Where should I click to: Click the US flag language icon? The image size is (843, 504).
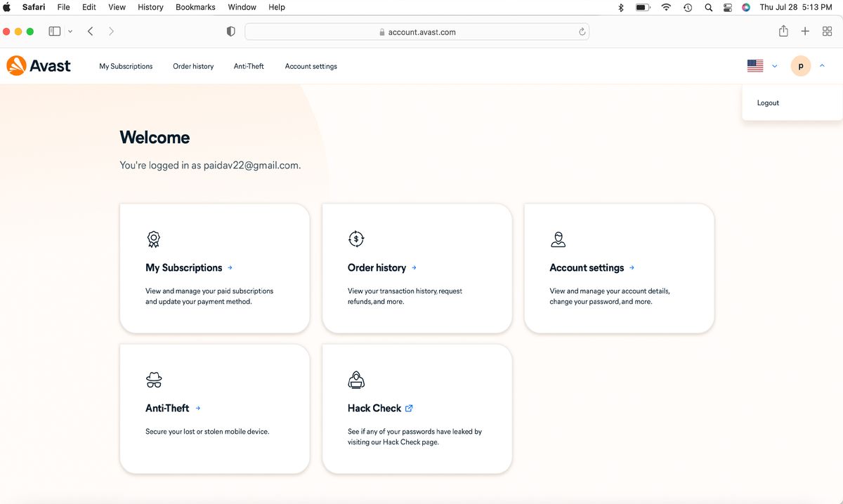tap(754, 65)
